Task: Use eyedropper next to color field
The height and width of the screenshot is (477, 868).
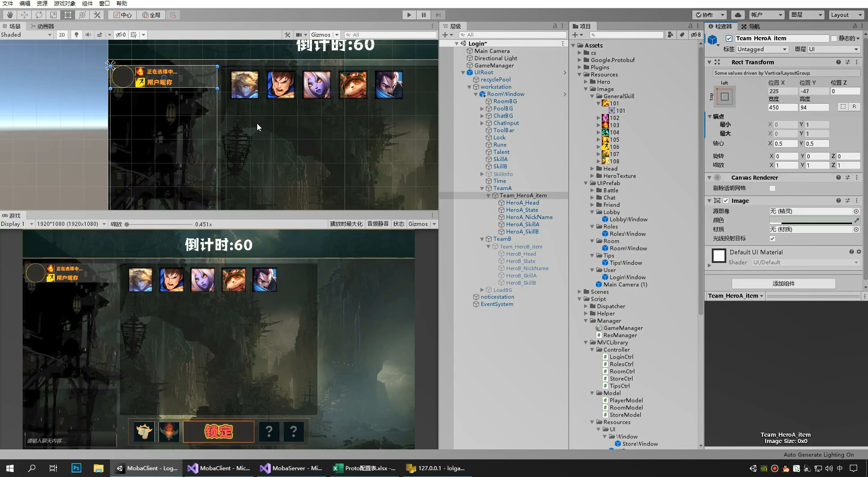Action: [857, 220]
